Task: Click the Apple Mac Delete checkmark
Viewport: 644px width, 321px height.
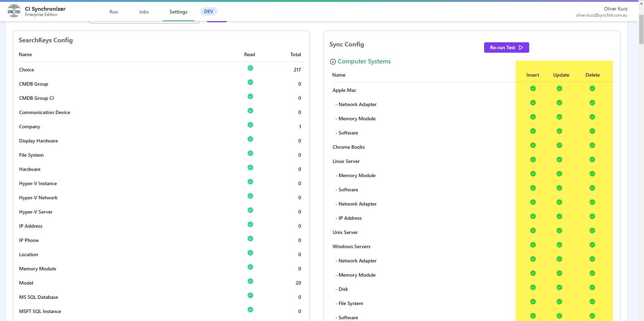Action: tap(592, 88)
